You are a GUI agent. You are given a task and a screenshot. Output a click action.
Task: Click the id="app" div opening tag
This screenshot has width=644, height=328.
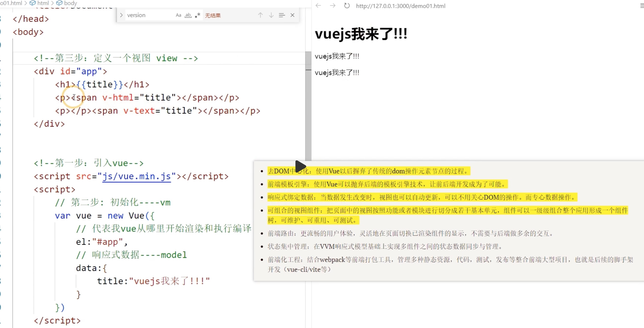point(70,71)
